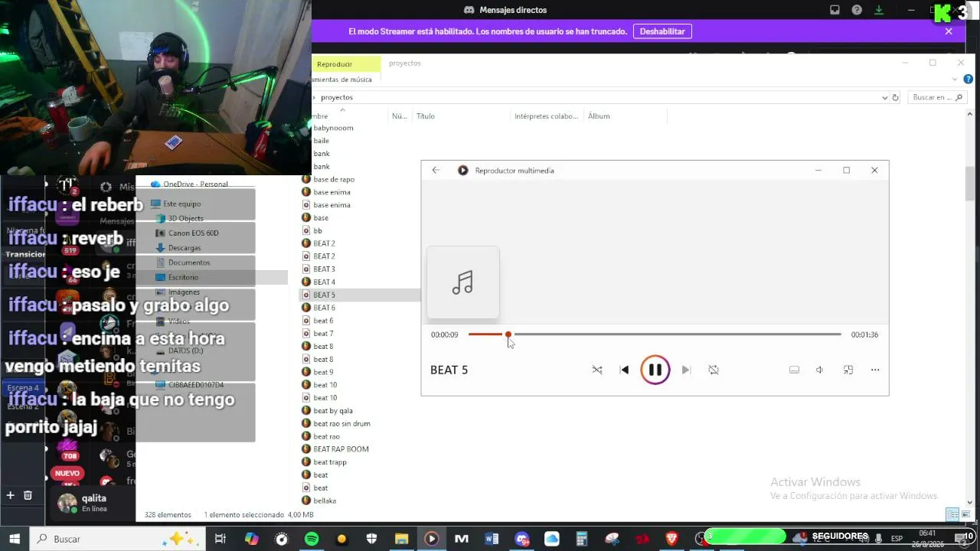Pause playback of BEAT 5
This screenshot has width=980, height=551.
[655, 370]
